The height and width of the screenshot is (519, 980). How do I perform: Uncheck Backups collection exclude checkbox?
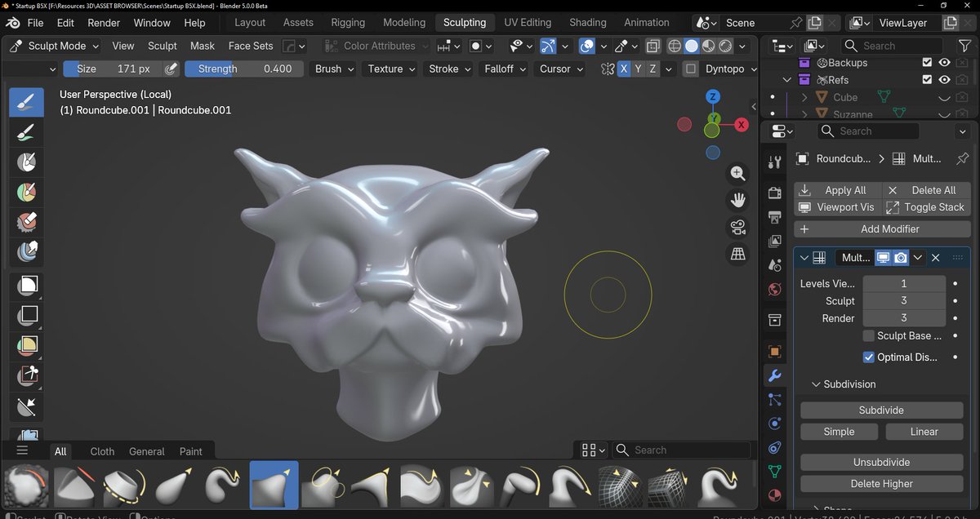[927, 62]
